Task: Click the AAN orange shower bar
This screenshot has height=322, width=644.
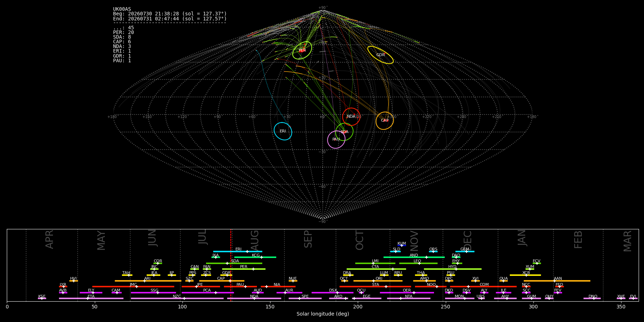Action: tap(557, 281)
